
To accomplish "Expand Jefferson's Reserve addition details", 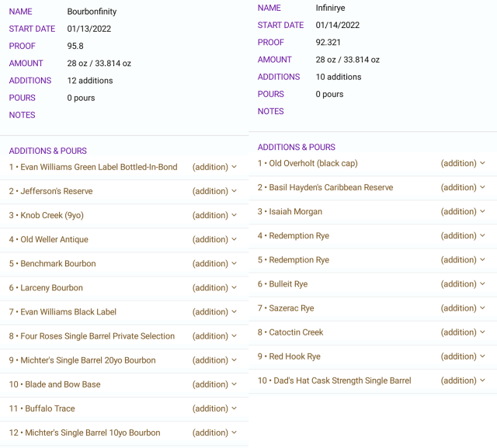I will point(234,191).
